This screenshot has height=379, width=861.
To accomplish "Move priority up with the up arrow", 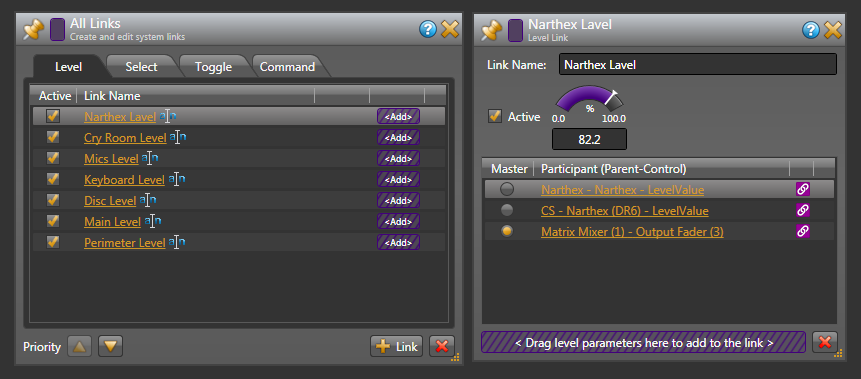I will (80, 346).
